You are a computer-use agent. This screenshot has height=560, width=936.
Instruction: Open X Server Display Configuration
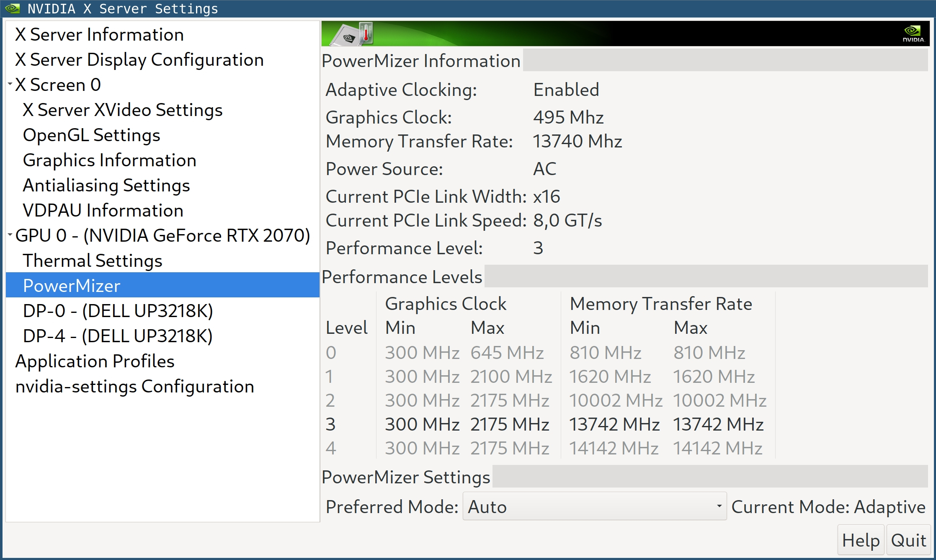tap(139, 59)
